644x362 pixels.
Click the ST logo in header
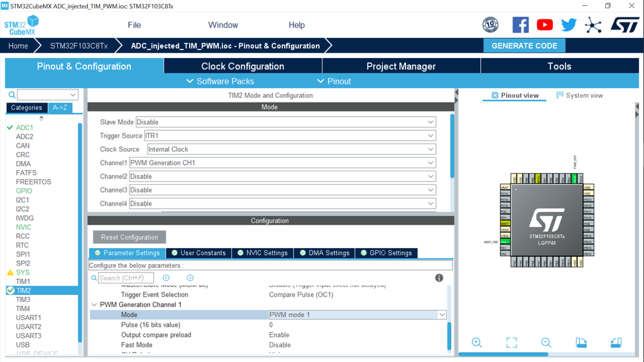624,25
